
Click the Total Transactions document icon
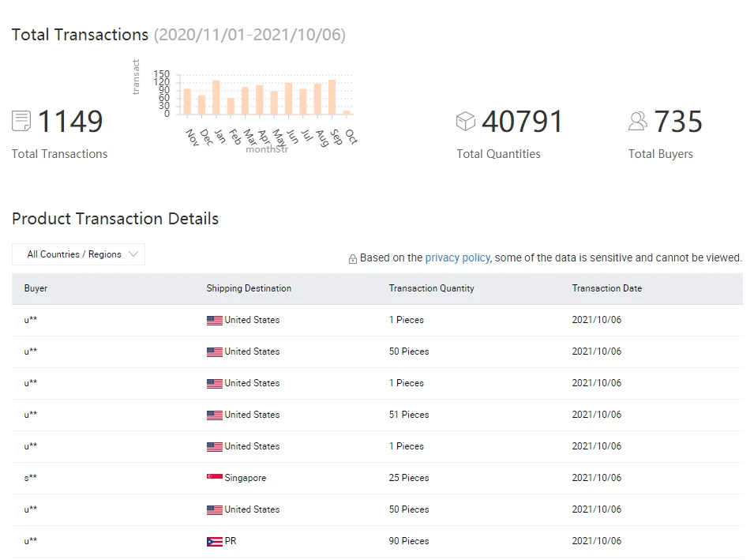coord(21,121)
